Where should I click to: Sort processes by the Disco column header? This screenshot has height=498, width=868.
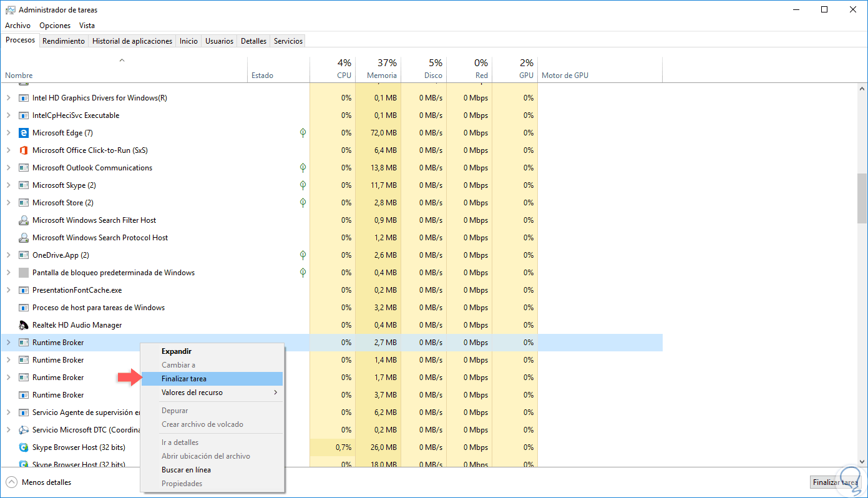tap(424, 69)
